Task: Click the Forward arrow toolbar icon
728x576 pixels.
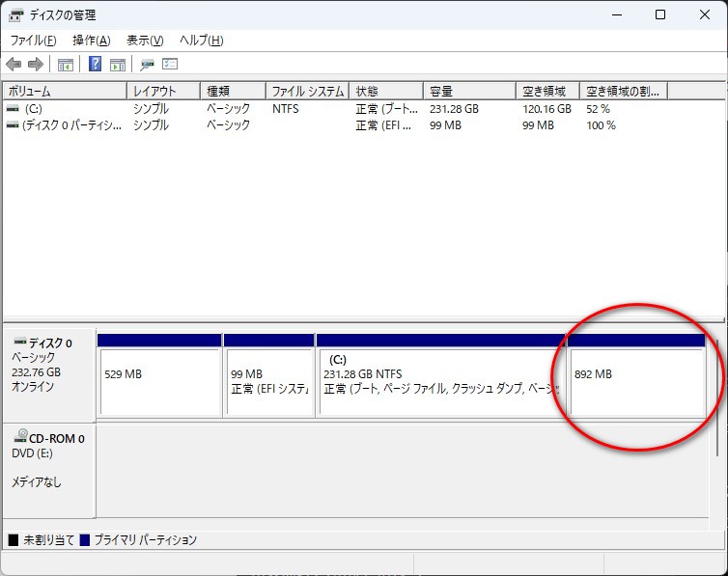Action: (36, 64)
